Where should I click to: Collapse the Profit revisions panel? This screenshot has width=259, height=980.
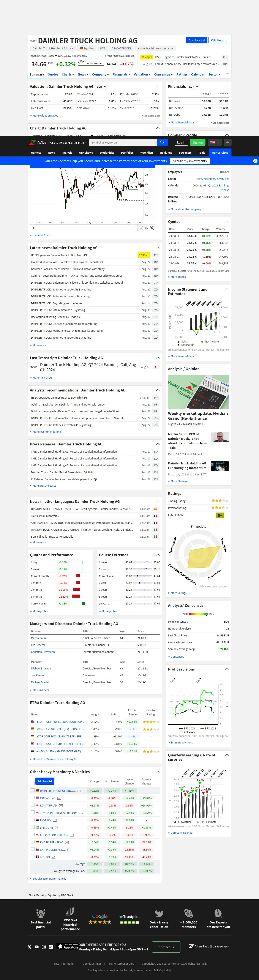coord(227,669)
